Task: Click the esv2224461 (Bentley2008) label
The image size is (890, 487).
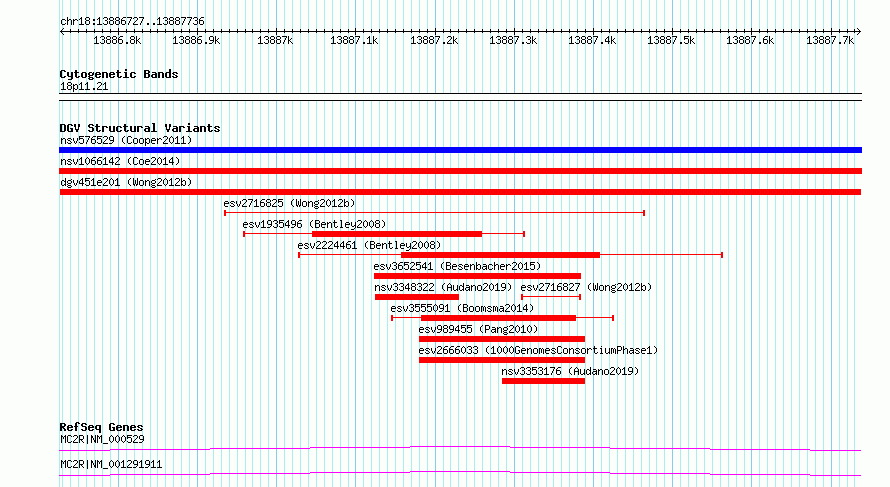Action: point(369,245)
